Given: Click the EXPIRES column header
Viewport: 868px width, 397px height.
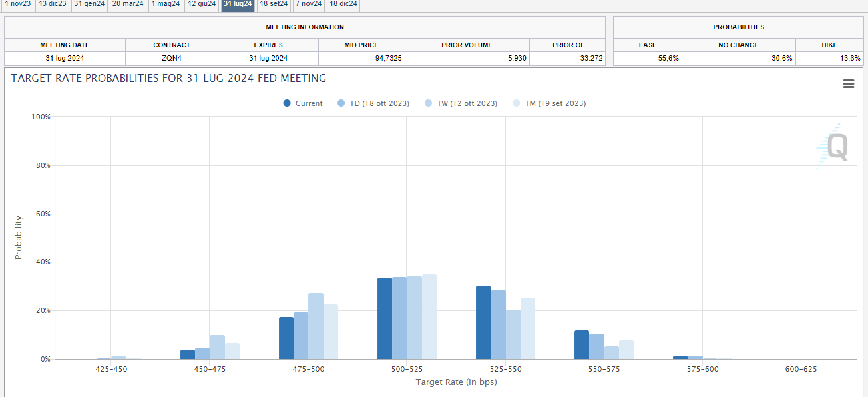Looking at the screenshot, I should pyautogui.click(x=268, y=45).
